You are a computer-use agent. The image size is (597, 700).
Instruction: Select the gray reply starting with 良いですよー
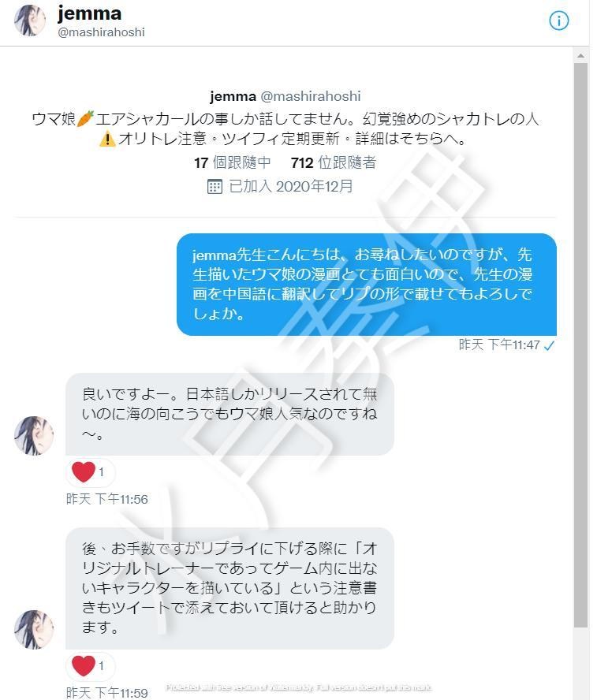pyautogui.click(x=229, y=415)
